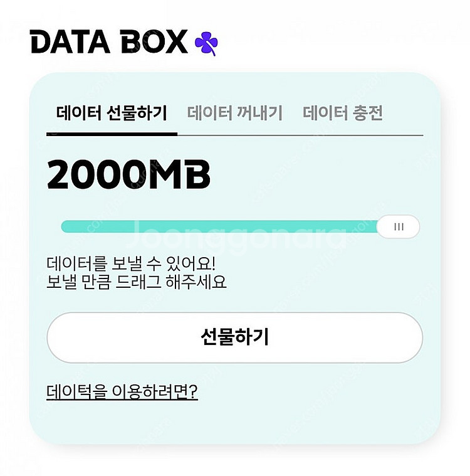470x476 pixels.
Task: Click the 보낼 만큼 드래그 해주세요 instruction text
Action: [136, 282]
